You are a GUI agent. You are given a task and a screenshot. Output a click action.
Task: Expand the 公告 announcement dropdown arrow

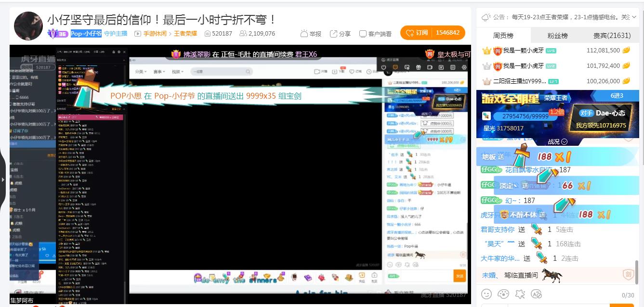[x=635, y=17]
